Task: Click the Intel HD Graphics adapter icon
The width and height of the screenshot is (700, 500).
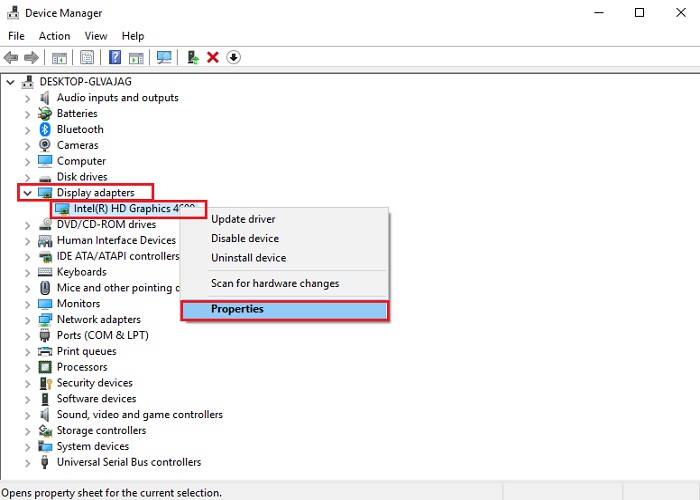Action: 62,208
